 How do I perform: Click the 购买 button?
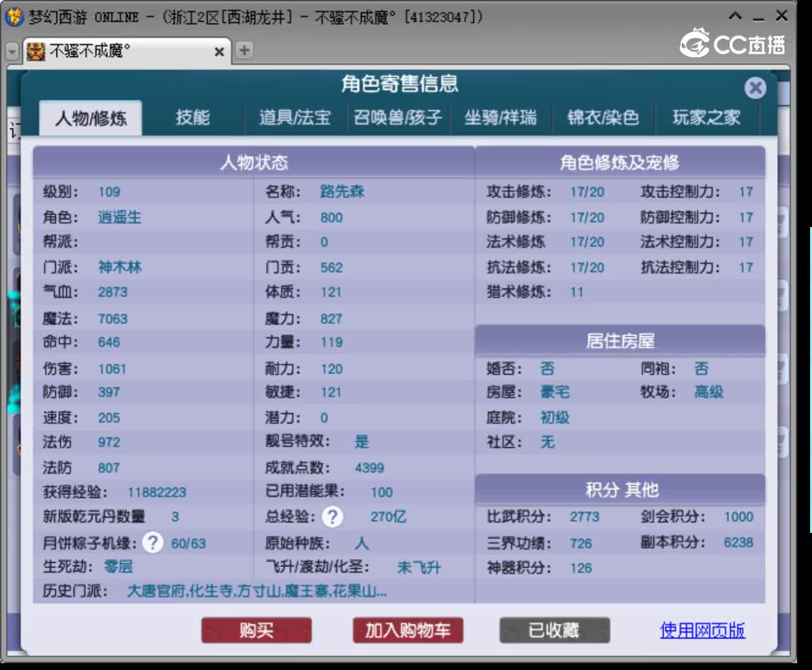[x=256, y=630]
